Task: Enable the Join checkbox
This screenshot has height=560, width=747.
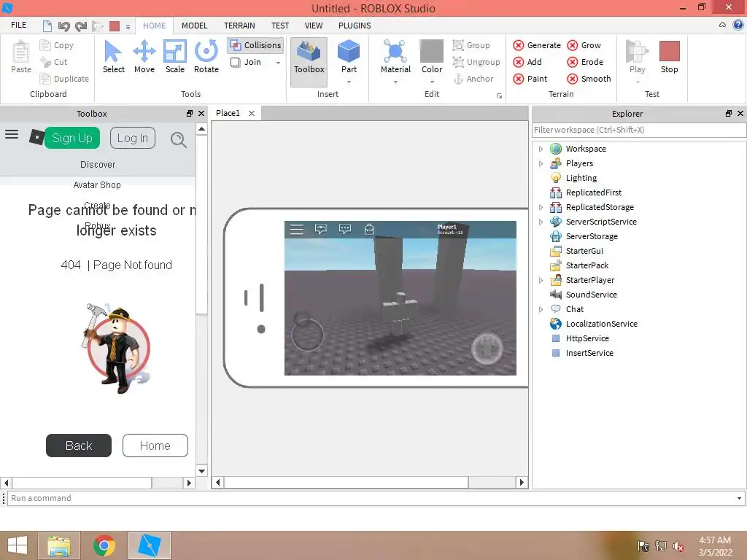Action: [236, 62]
